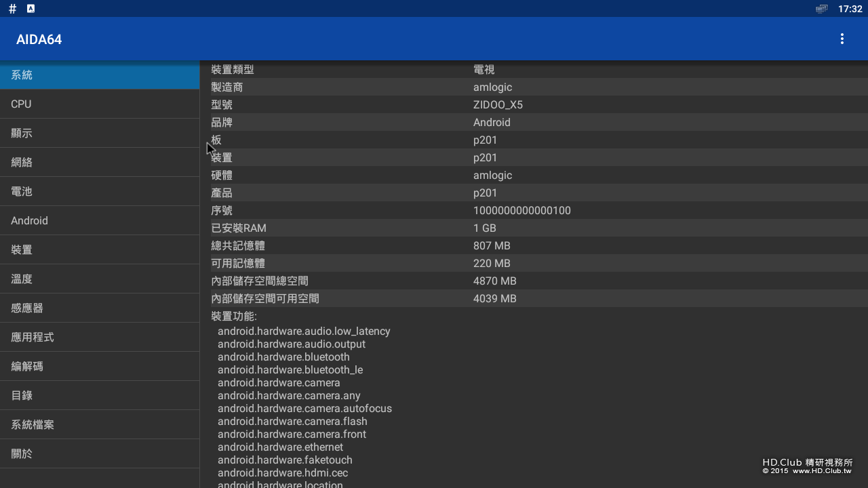Select android.hardware.bluetooth entry
Screen dimensions: 868x488
pyautogui.click(x=283, y=357)
